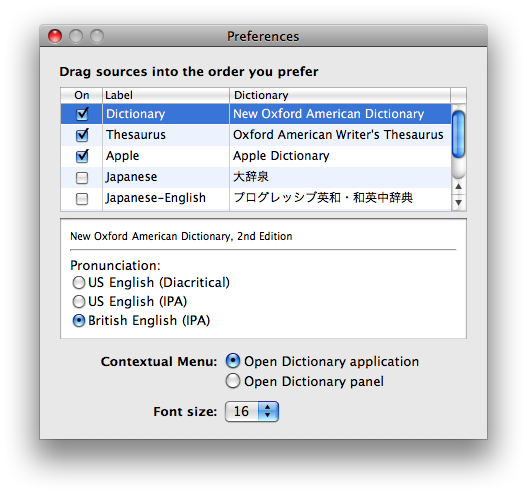The height and width of the screenshot is (494, 527).
Task: Open the Font size popup menu
Action: [252, 411]
